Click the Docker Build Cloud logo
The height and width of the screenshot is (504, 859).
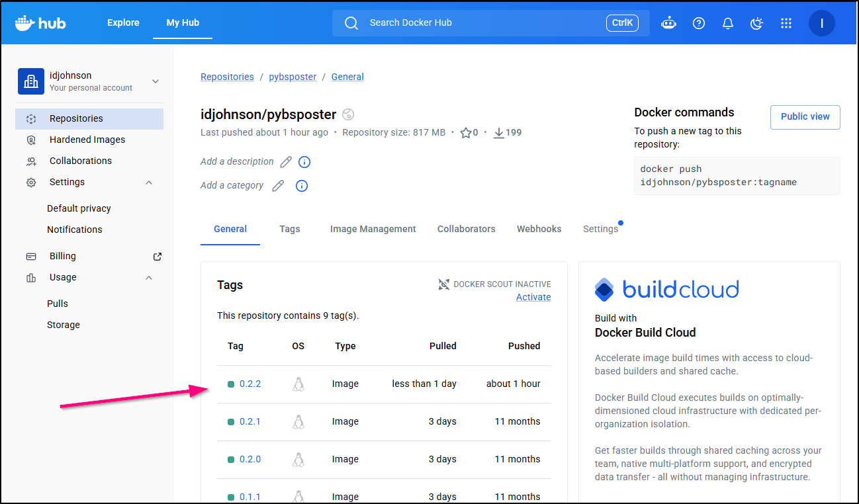point(667,290)
